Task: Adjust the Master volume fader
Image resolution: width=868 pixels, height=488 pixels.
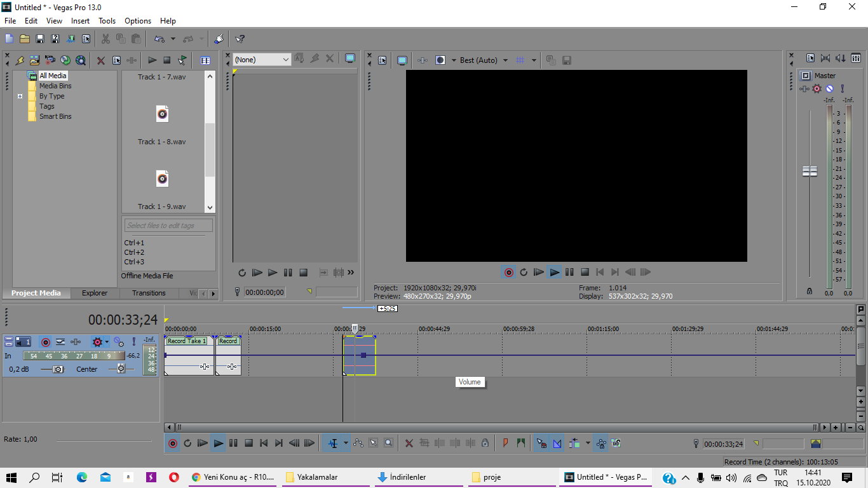Action: pos(810,172)
